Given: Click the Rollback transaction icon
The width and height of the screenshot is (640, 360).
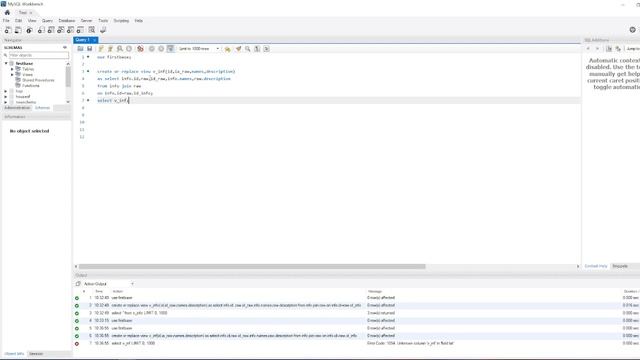Looking at the screenshot, I should click(x=161, y=49).
